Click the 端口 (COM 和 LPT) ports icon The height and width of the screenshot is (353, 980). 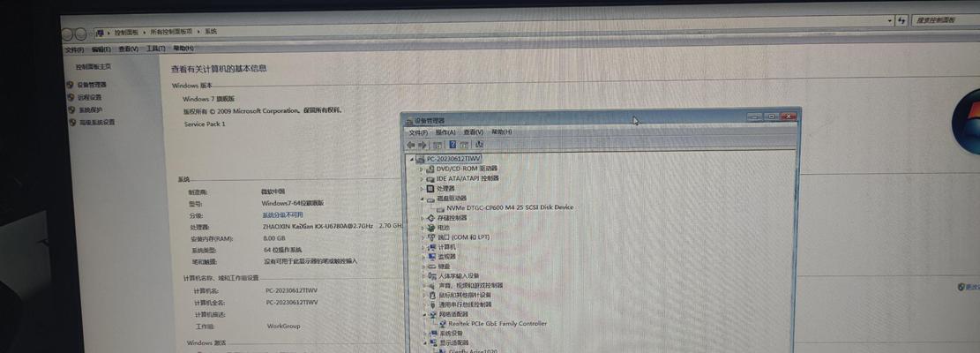point(430,237)
